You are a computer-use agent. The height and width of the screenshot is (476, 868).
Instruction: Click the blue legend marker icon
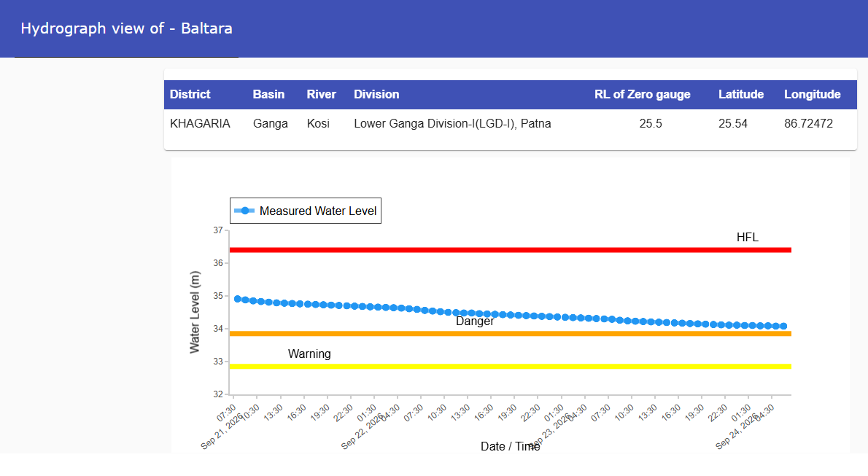pyautogui.click(x=244, y=211)
